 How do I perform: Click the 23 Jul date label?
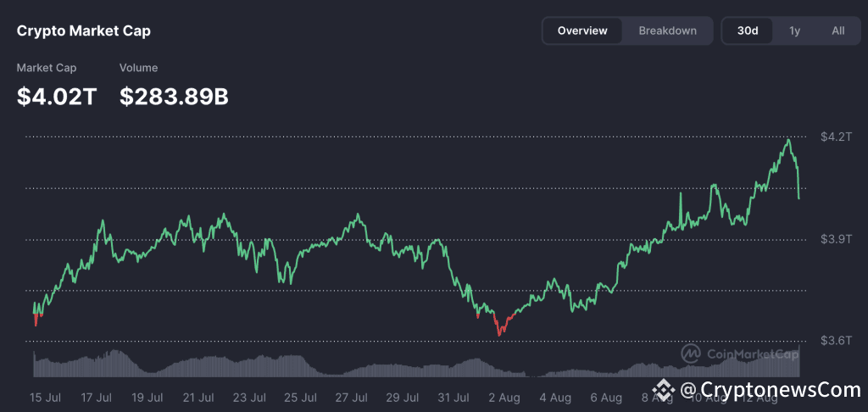click(x=249, y=398)
